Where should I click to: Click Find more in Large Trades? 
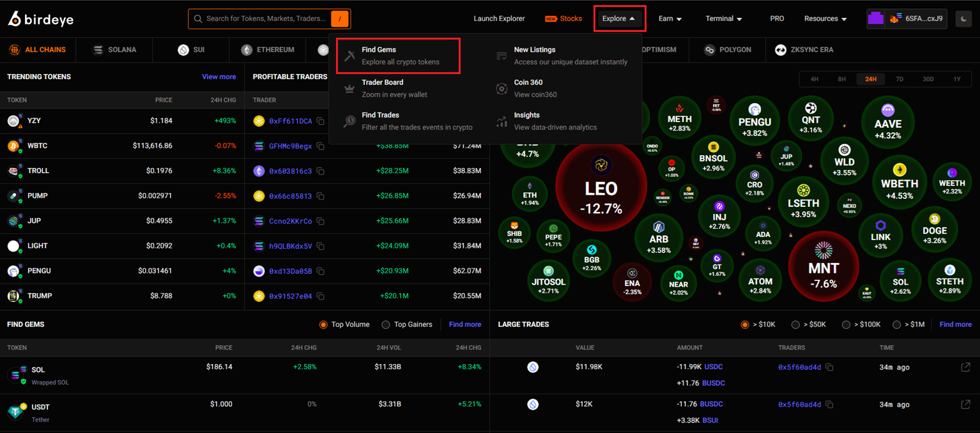tap(956, 324)
